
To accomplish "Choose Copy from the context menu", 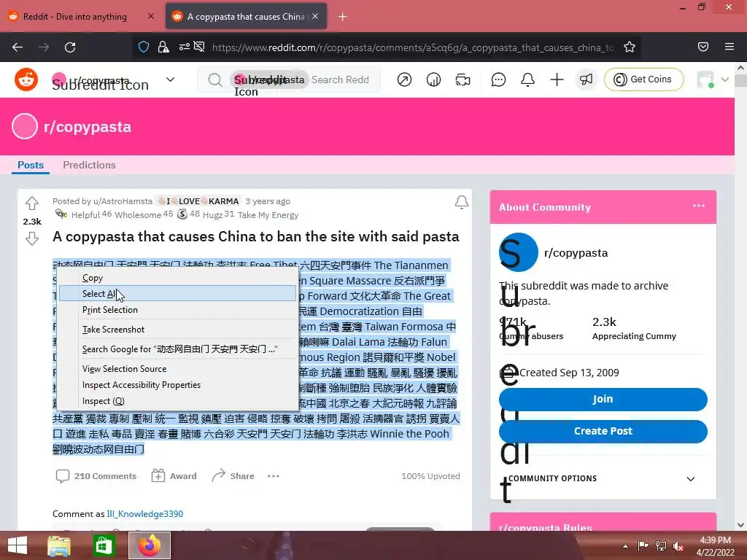I will click(x=177, y=278).
